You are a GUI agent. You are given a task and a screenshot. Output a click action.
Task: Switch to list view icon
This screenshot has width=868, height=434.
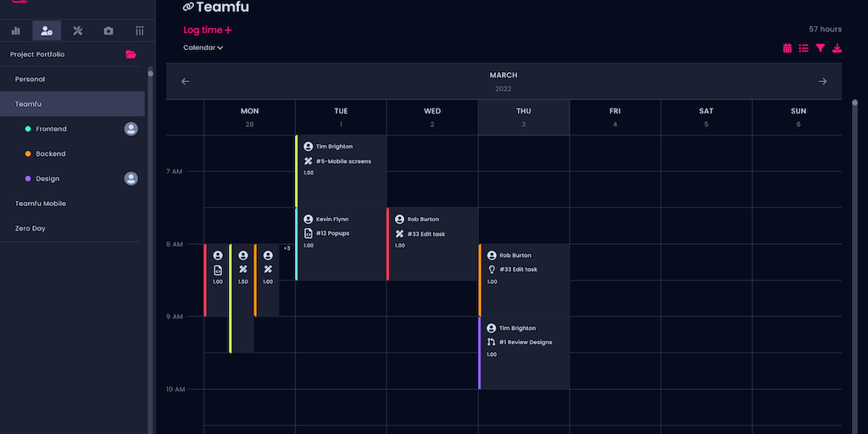coord(804,48)
